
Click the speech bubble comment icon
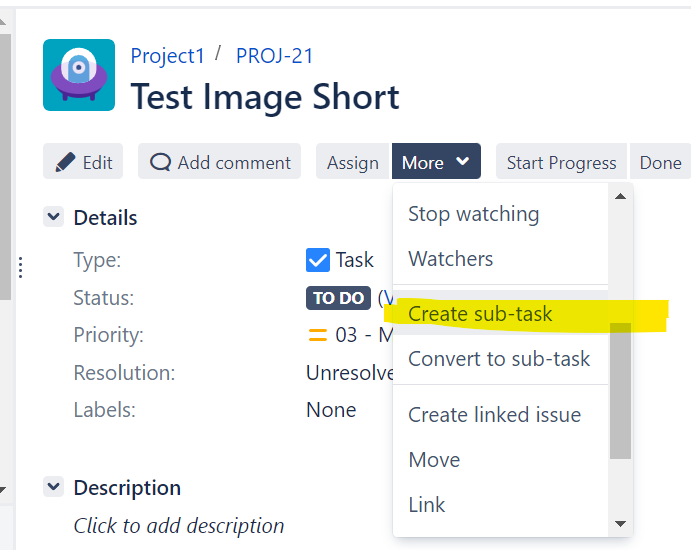click(160, 162)
